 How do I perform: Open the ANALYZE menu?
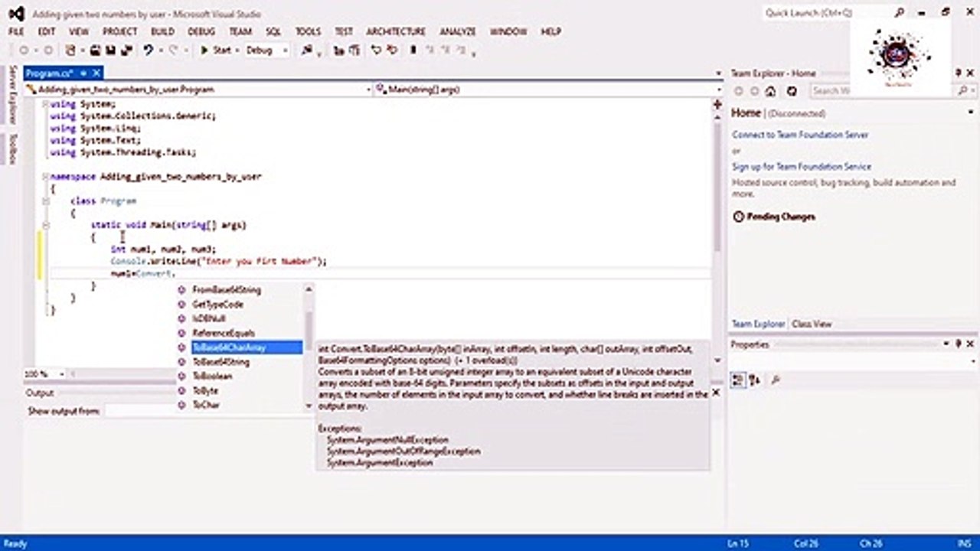[x=458, y=31]
